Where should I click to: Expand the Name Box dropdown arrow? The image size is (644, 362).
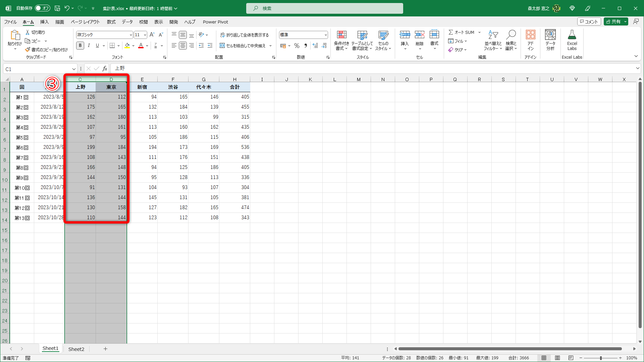74,69
